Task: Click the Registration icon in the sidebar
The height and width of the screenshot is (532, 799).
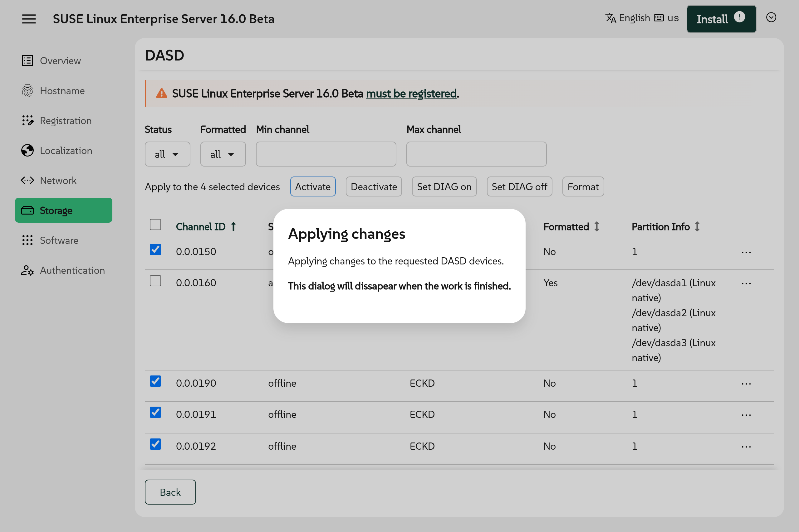Action: tap(27, 120)
